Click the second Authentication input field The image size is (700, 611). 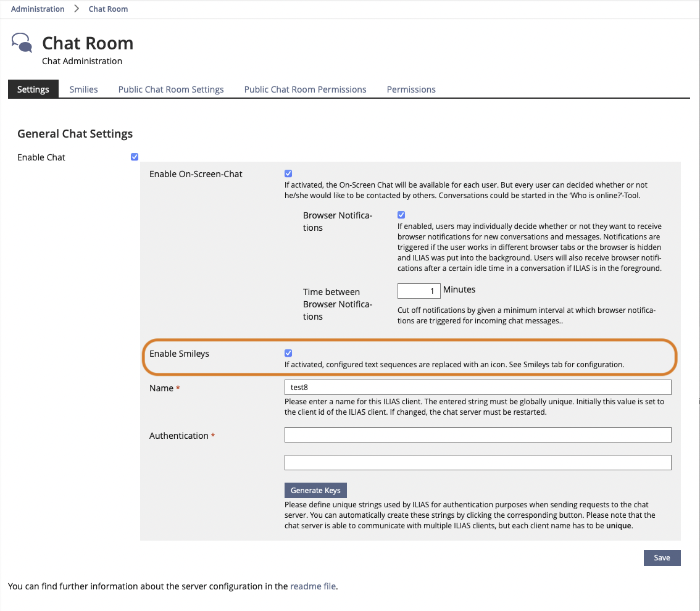point(477,462)
